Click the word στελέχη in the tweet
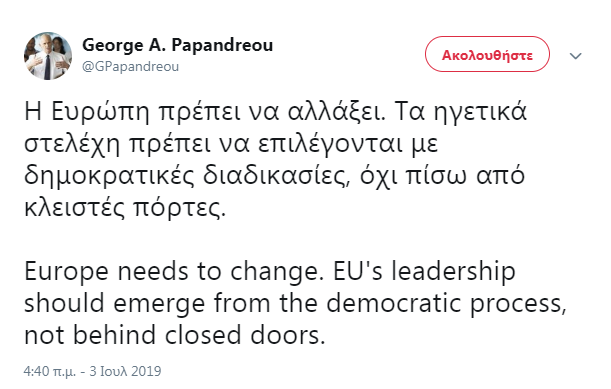 point(72,145)
